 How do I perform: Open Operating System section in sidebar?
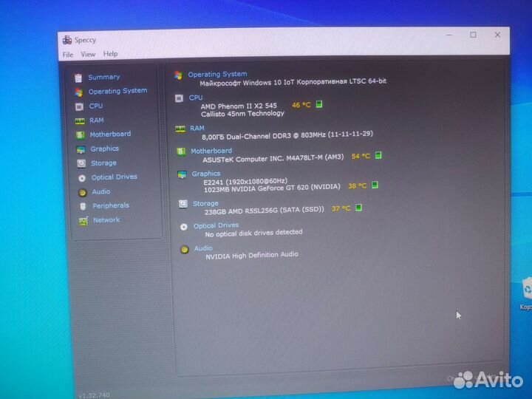pyautogui.click(x=117, y=91)
